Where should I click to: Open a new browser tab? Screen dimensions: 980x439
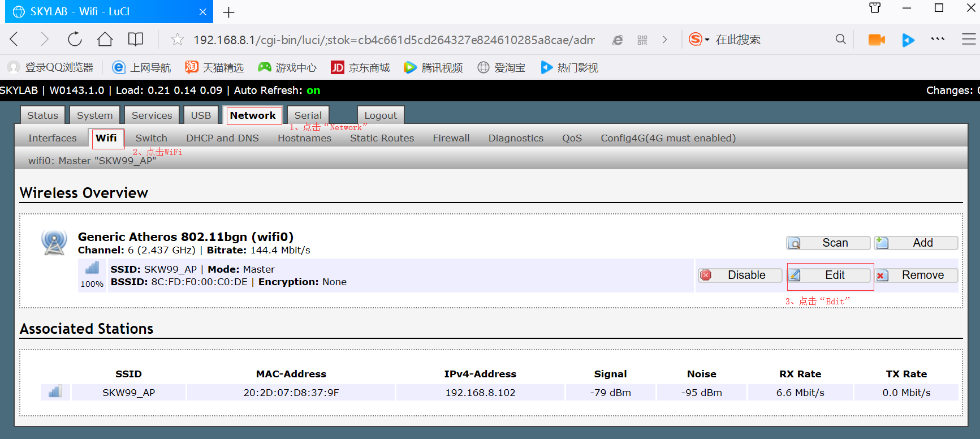(x=228, y=12)
